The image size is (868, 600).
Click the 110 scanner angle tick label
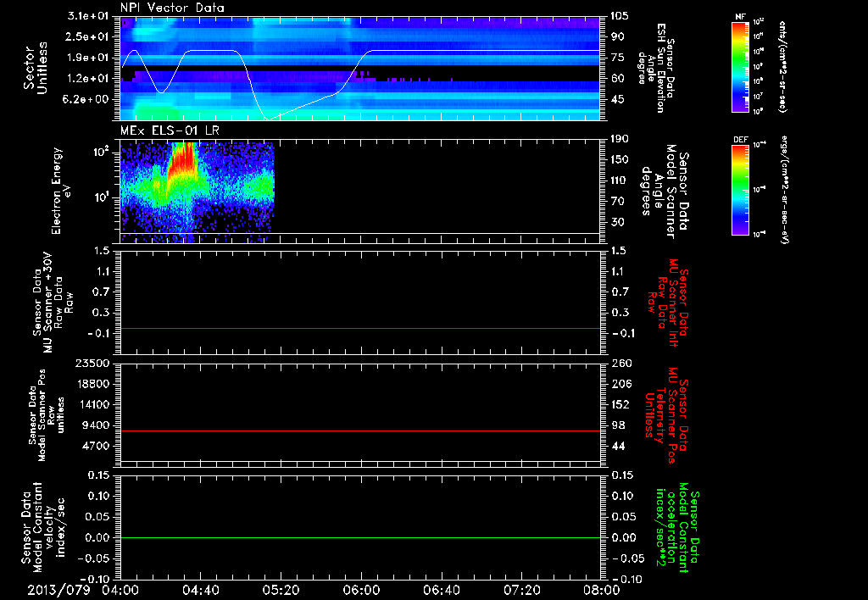pyautogui.click(x=620, y=181)
